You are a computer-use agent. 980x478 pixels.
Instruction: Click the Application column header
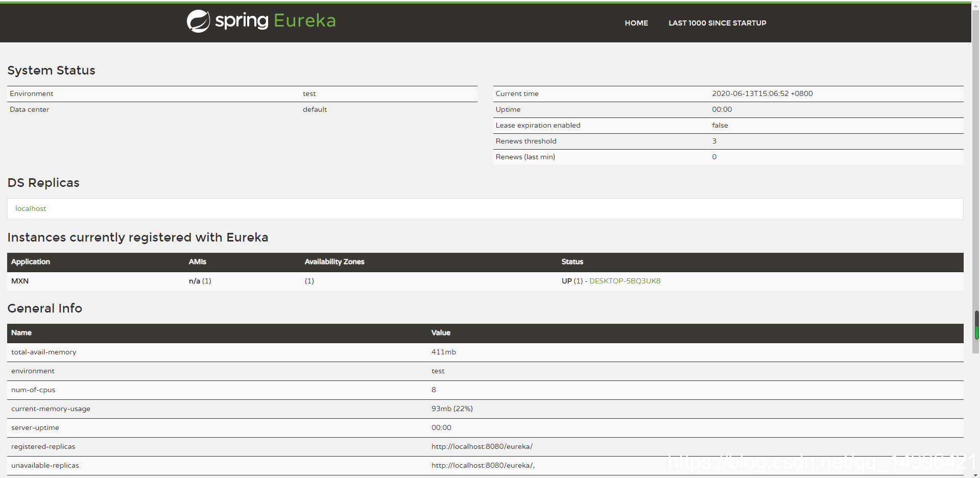(x=31, y=261)
